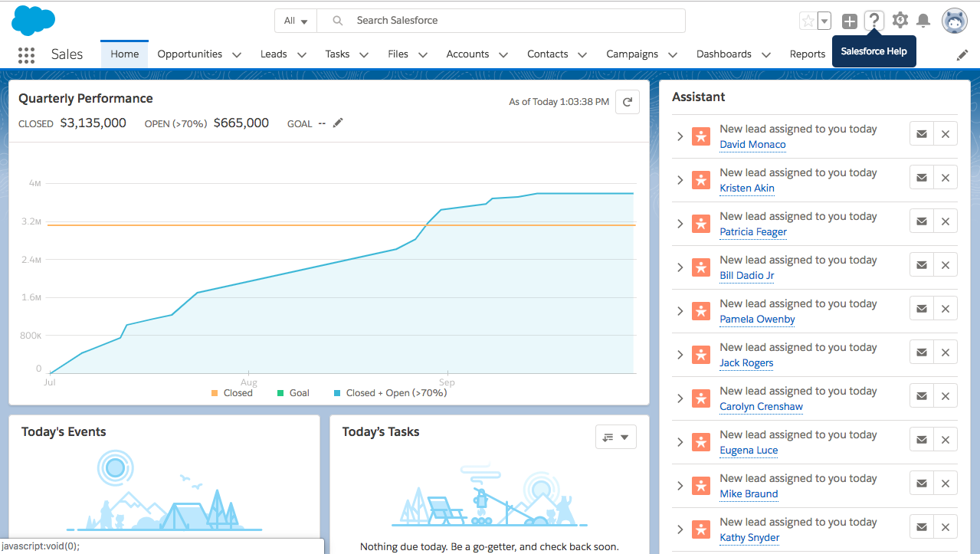Open the App Launcher waffle icon
Screen dimensions: 980x554
click(x=26, y=54)
